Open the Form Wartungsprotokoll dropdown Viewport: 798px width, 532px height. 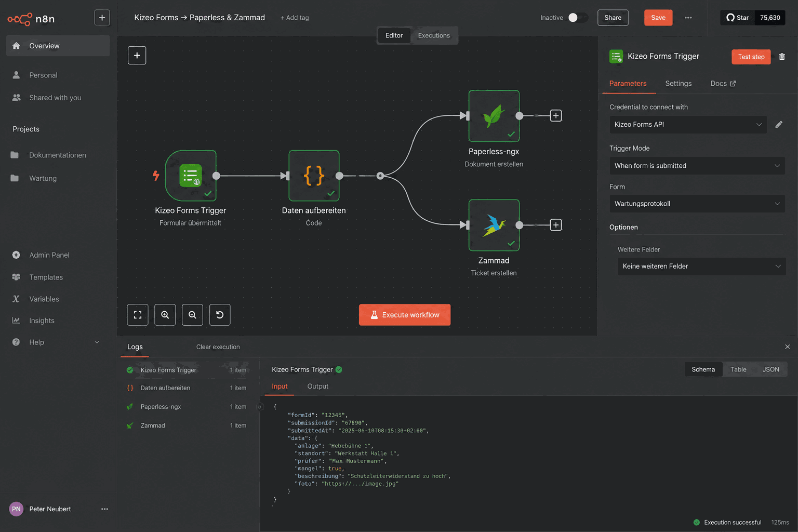pos(697,204)
